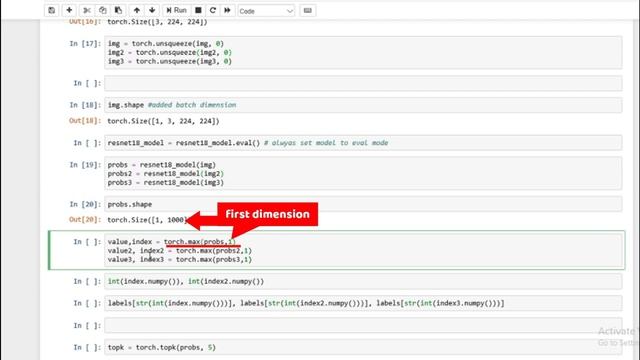Click the In [17] prompt label
Image resolution: width=640 pixels, height=360 pixels.
(x=85, y=43)
